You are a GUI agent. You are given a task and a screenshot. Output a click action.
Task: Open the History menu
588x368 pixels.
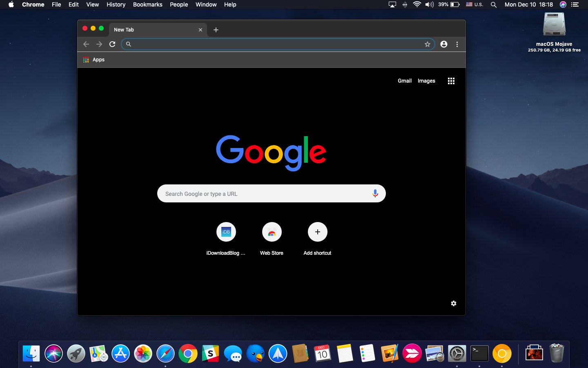point(116,4)
